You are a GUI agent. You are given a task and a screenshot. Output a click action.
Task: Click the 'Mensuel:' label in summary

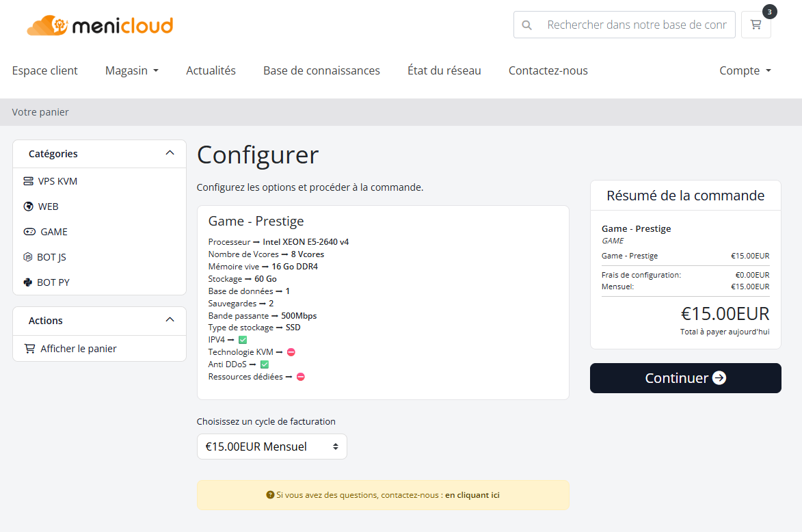point(617,287)
